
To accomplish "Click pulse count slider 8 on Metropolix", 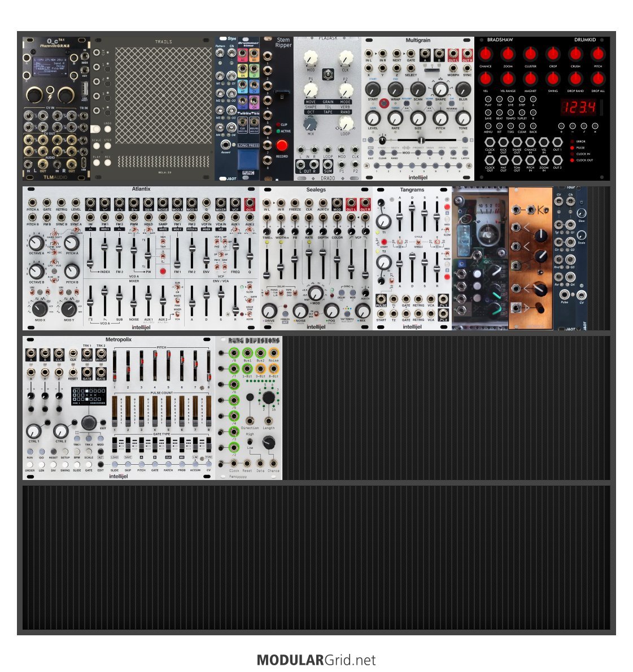I will coord(209,412).
